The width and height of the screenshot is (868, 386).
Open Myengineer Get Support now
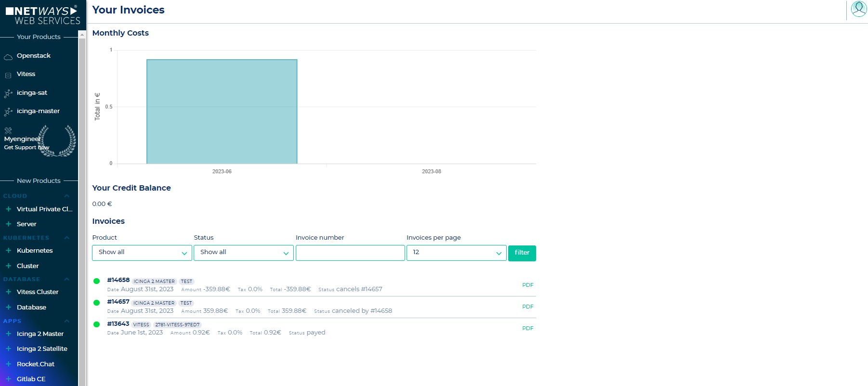(x=27, y=143)
